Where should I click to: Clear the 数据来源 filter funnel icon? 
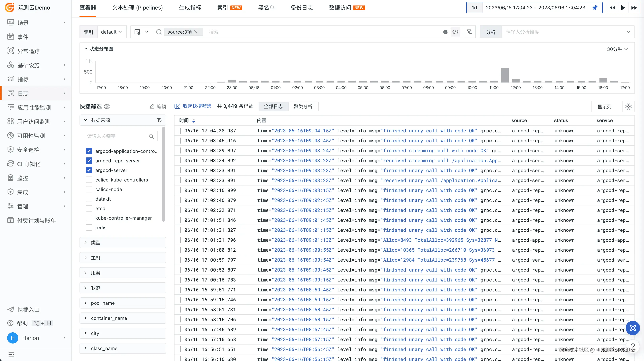click(x=159, y=120)
